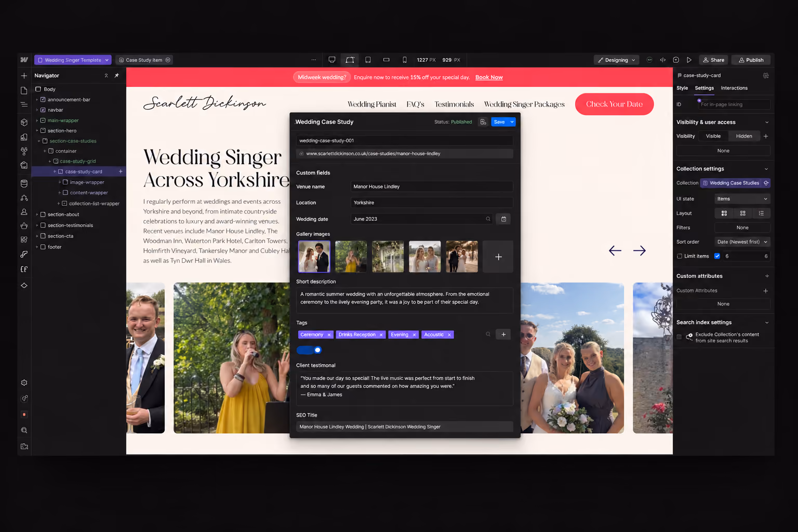Switch to Interactions tab

(x=734, y=88)
